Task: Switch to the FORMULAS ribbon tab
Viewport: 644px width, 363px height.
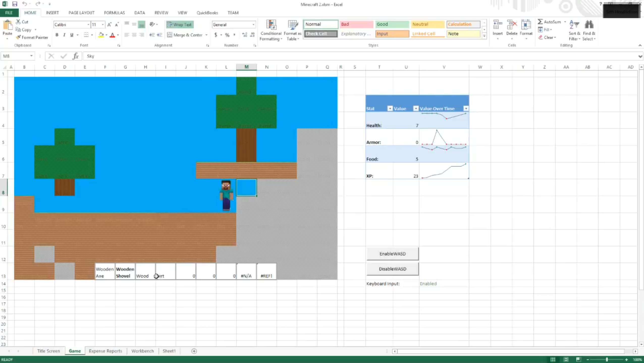Action: 114,13
